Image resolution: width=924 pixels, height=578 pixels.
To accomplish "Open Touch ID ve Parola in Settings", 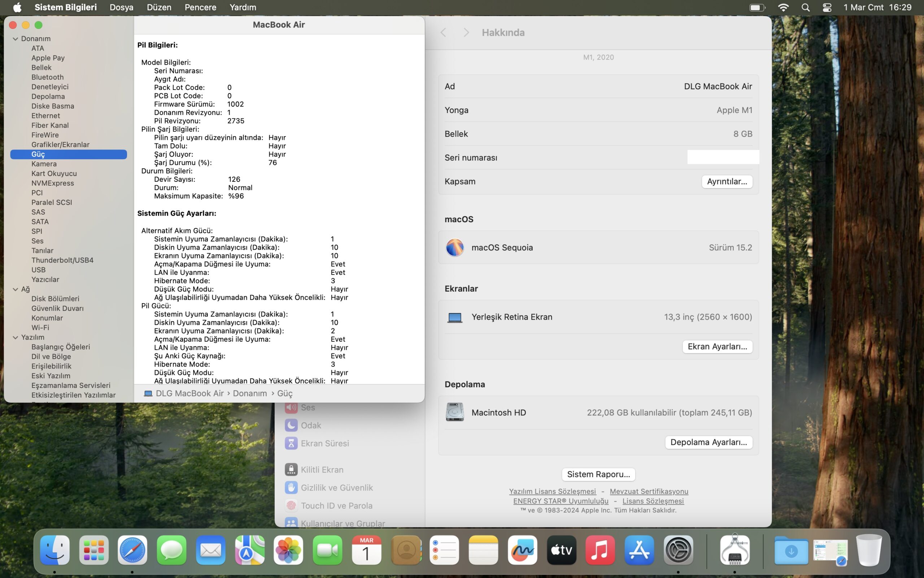I will tap(328, 506).
